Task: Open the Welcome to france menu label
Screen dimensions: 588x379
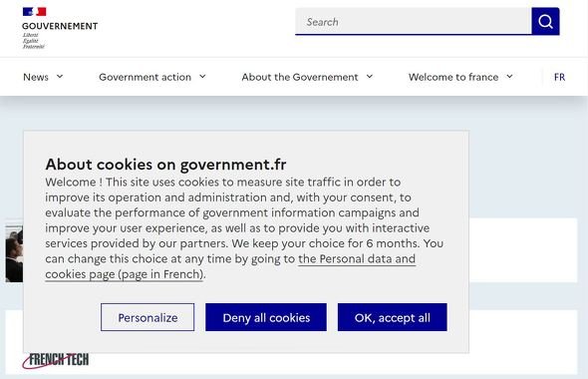Action: click(453, 77)
